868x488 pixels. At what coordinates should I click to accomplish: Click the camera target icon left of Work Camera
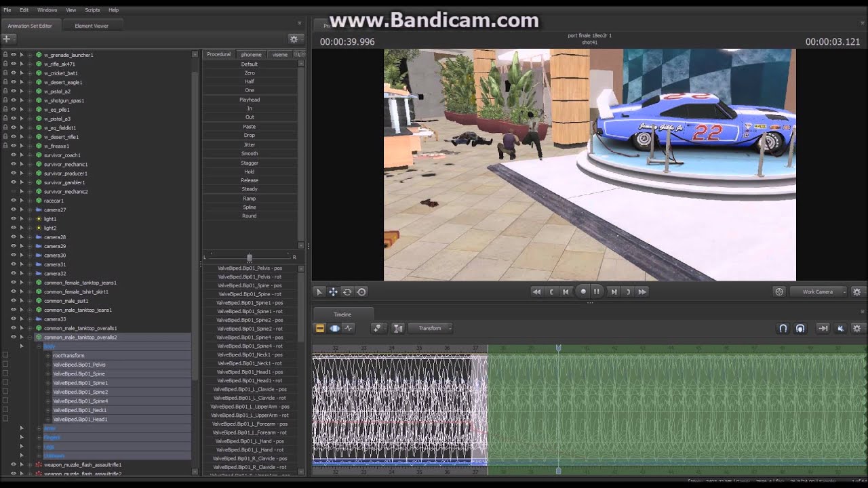779,292
